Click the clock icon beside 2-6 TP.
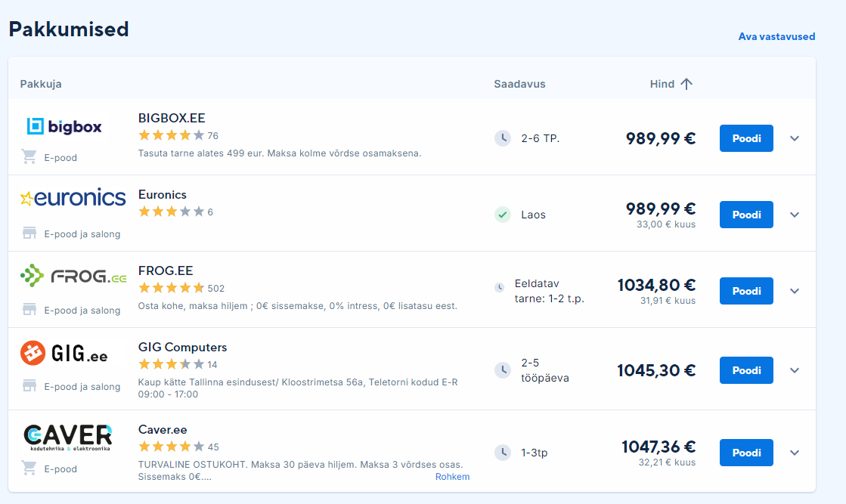This screenshot has height=504, width=846. click(503, 138)
